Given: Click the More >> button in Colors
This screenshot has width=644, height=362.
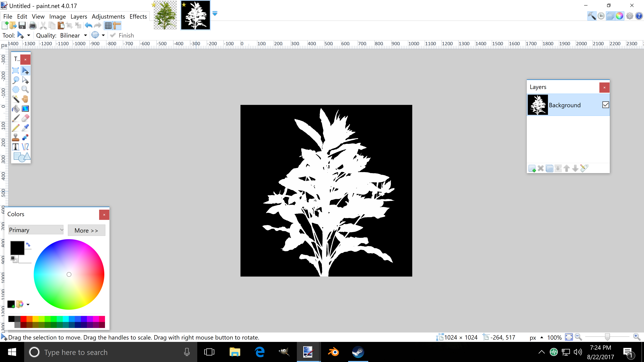Looking at the screenshot, I should (x=86, y=230).
